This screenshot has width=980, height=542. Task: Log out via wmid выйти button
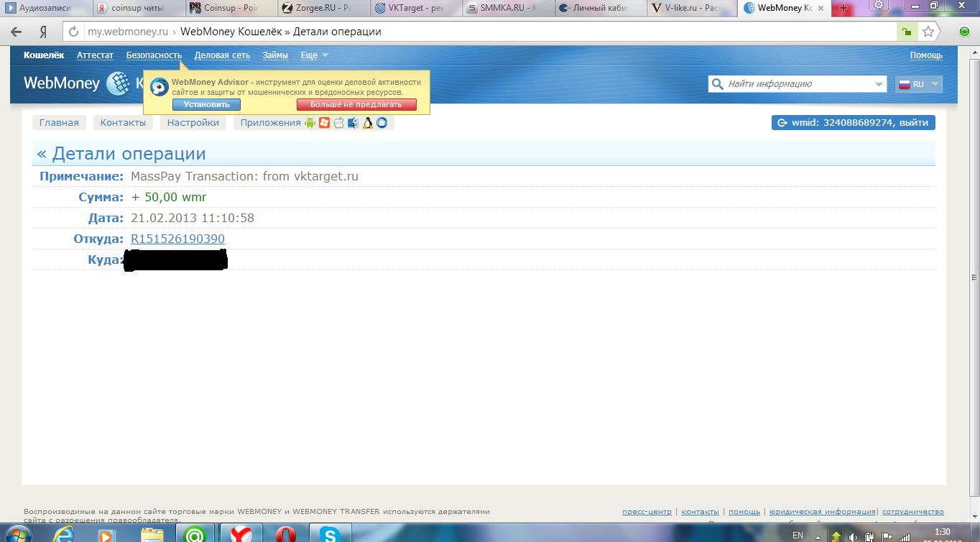[x=854, y=123]
